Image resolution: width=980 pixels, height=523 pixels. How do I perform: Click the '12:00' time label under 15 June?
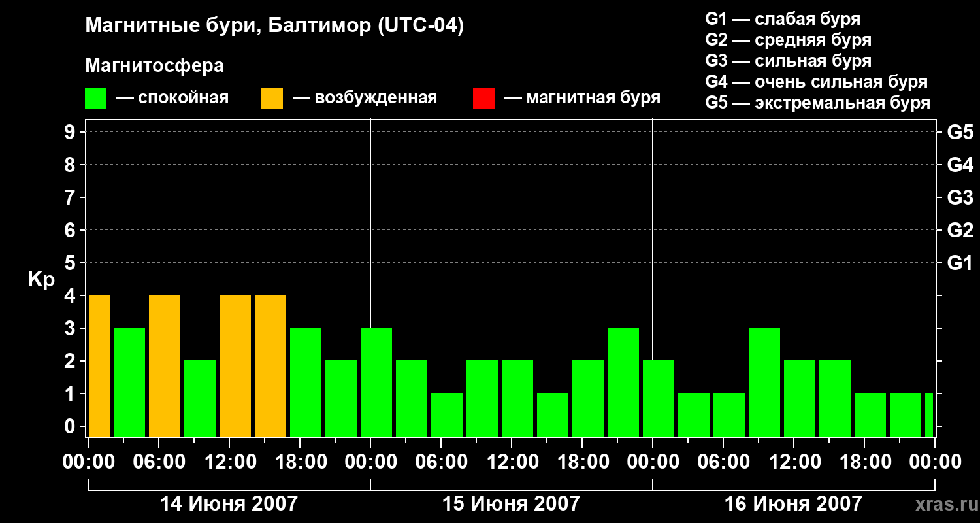(x=512, y=462)
